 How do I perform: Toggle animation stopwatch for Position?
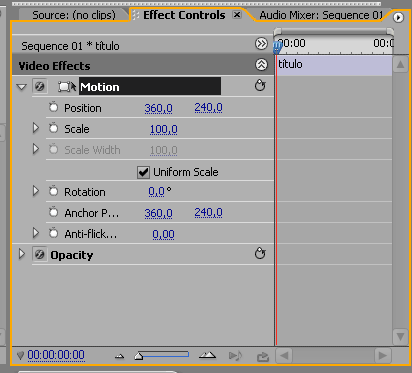(x=53, y=107)
